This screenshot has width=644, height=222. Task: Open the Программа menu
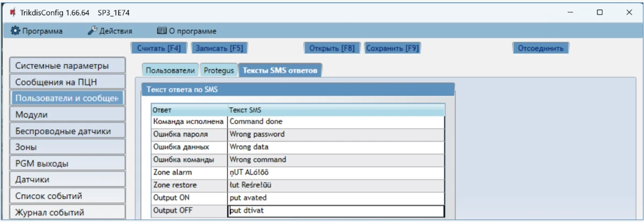coord(36,31)
